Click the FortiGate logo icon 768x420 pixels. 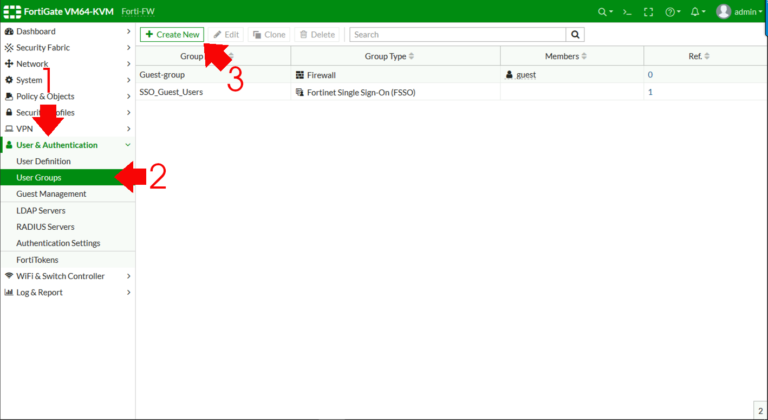[12, 12]
